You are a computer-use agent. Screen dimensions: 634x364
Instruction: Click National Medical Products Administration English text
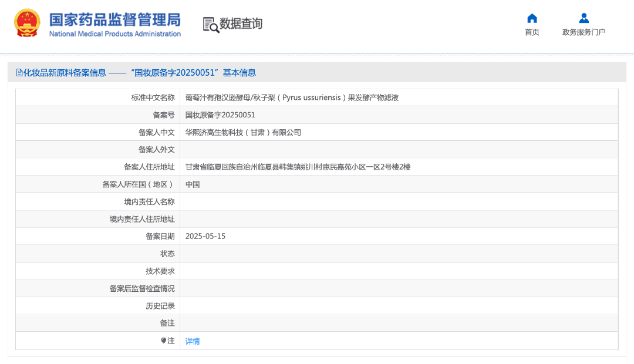pyautogui.click(x=114, y=34)
